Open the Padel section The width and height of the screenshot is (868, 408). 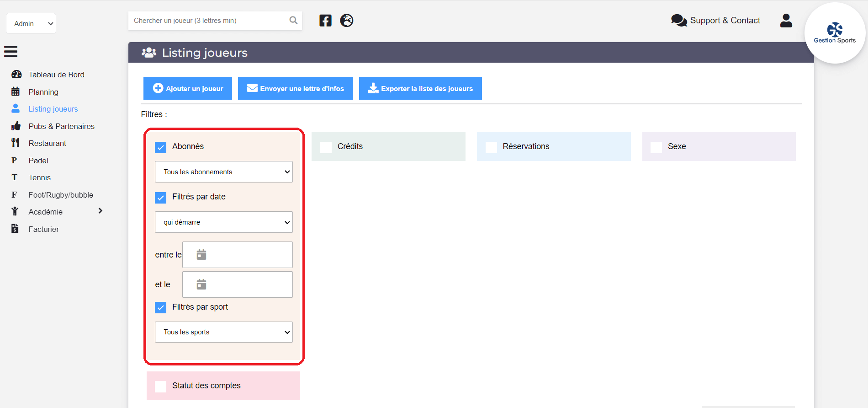click(38, 161)
